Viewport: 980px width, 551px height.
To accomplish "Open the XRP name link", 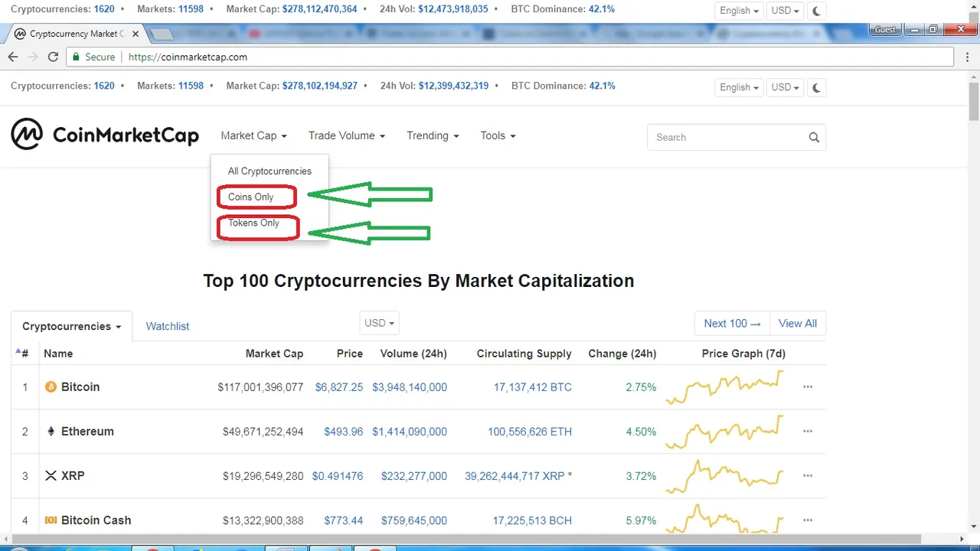I will [73, 476].
